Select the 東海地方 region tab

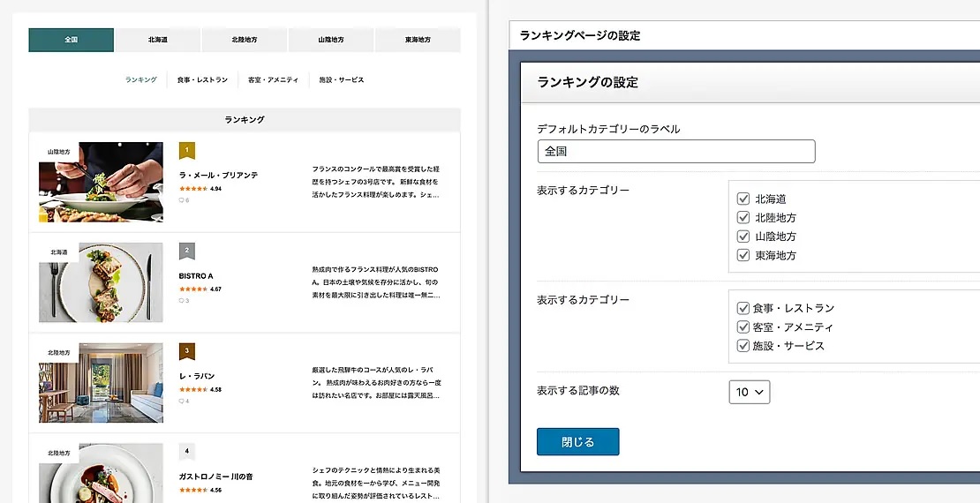click(x=417, y=40)
